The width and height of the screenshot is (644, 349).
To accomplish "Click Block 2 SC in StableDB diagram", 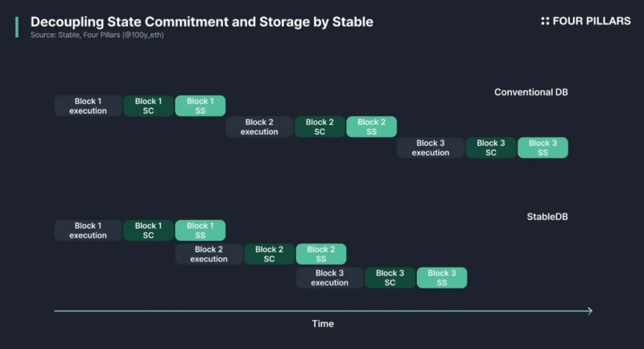I will (270, 254).
